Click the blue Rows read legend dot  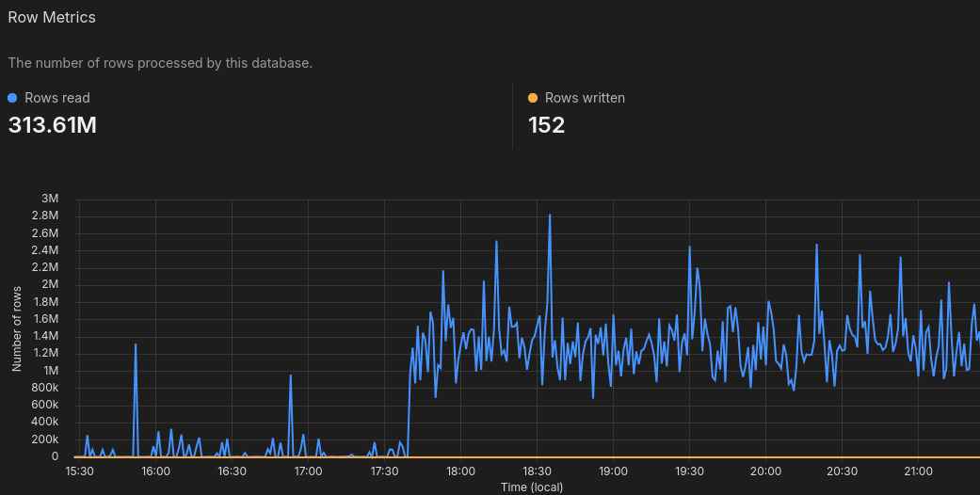pyautogui.click(x=12, y=98)
